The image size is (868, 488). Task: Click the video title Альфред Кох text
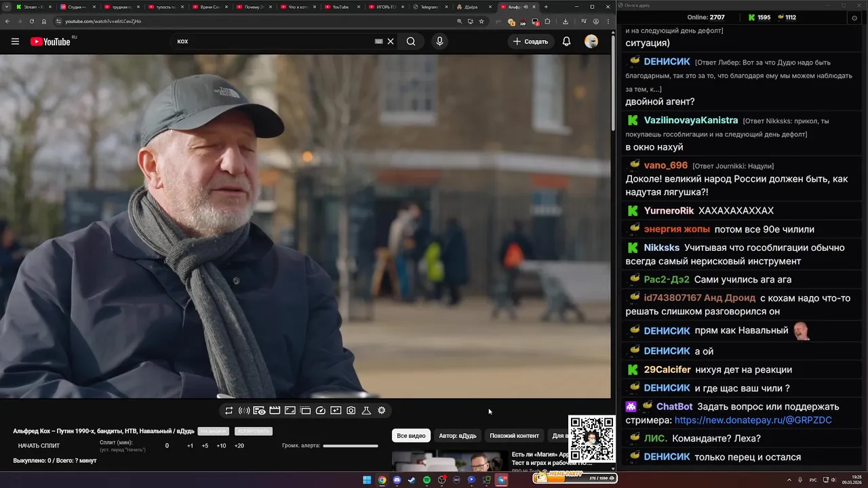coord(104,431)
